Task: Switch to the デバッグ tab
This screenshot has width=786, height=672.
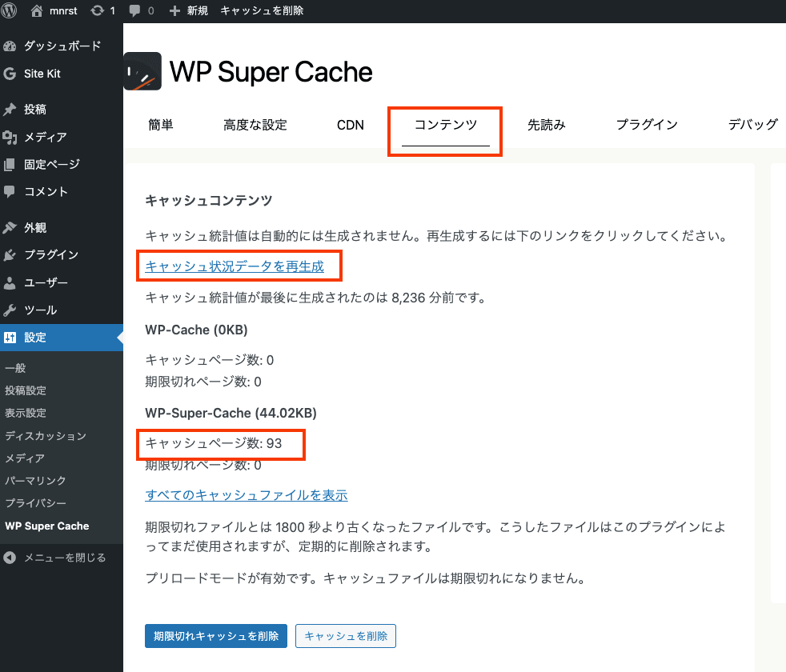Action: [752, 125]
